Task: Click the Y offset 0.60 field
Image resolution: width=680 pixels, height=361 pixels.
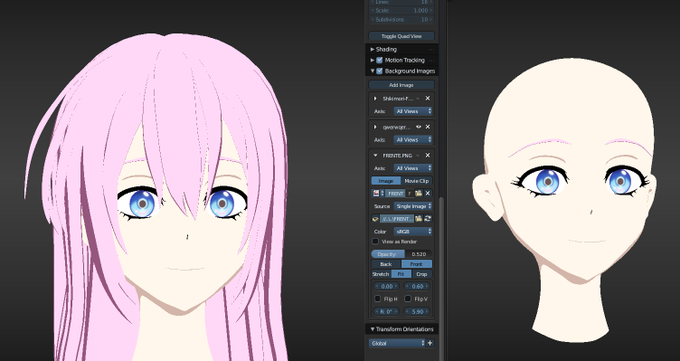Action: pos(417,286)
